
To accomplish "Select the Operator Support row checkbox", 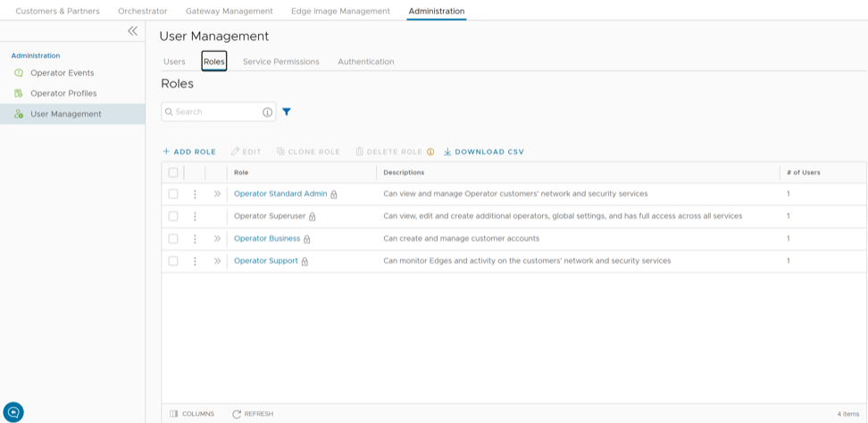I will coord(173,261).
